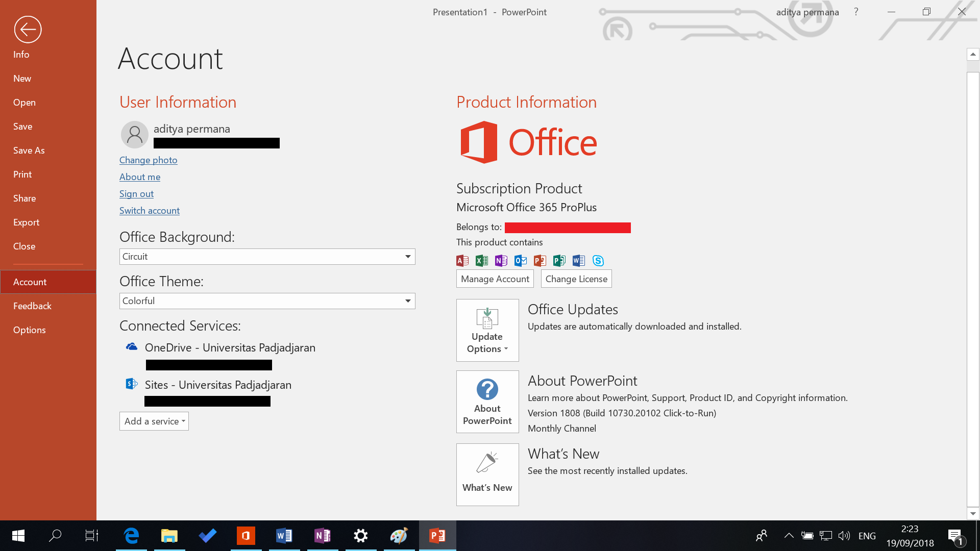
Task: Open About PowerPoint question mark button
Action: (x=487, y=402)
